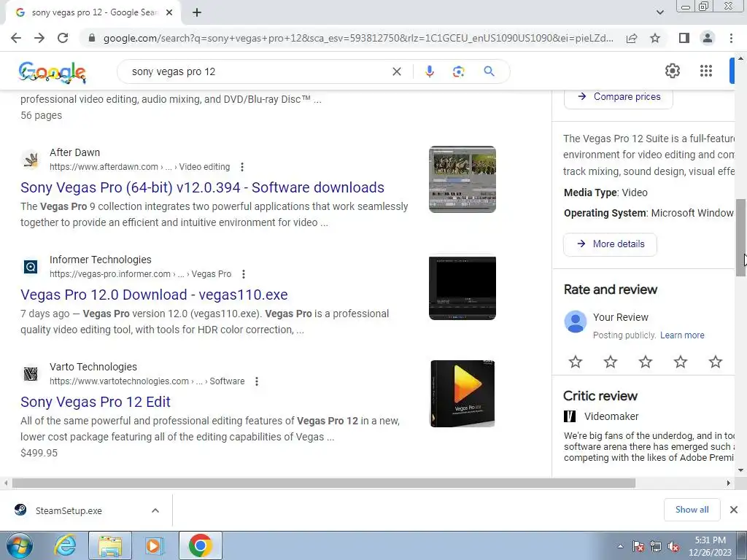Image resolution: width=747 pixels, height=560 pixels.
Task: Open Chrome profile menu
Action: 708,38
